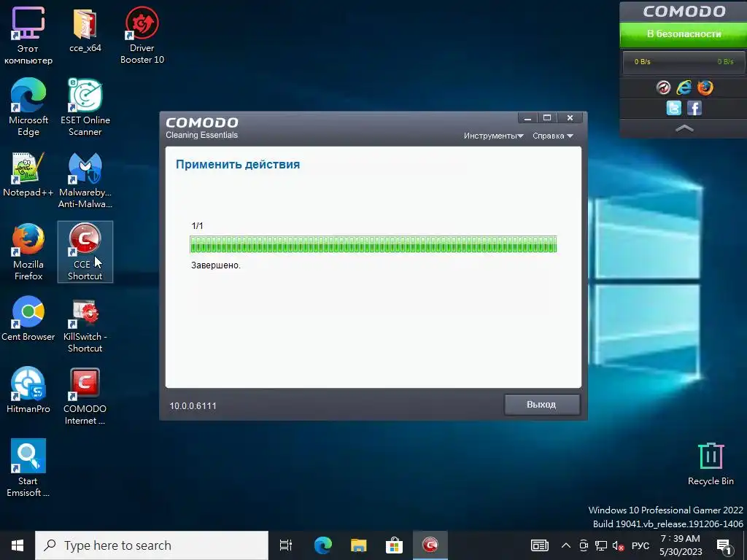Click the Comodo Cleaning Essentials taskbar button

click(430, 545)
